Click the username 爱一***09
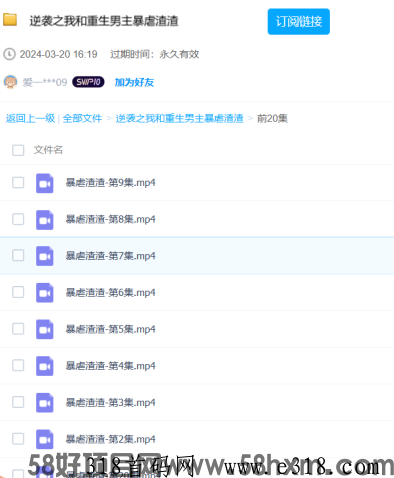This screenshot has width=394, height=478. click(45, 82)
